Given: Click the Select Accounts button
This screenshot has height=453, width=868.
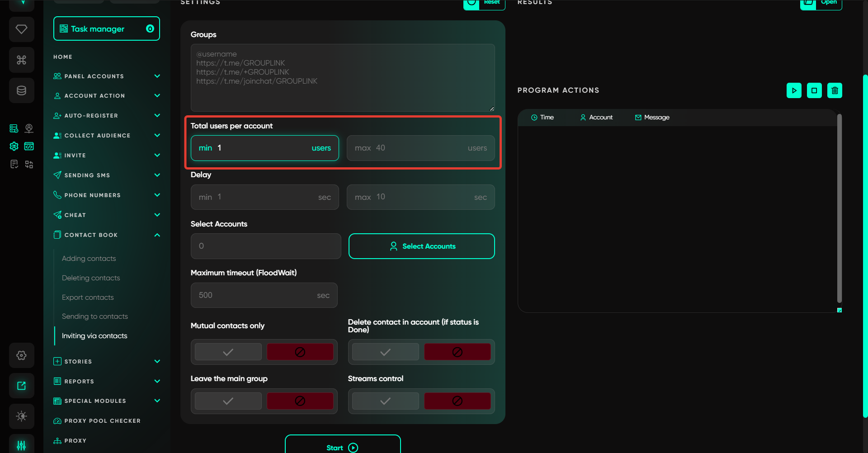Looking at the screenshot, I should pos(421,246).
